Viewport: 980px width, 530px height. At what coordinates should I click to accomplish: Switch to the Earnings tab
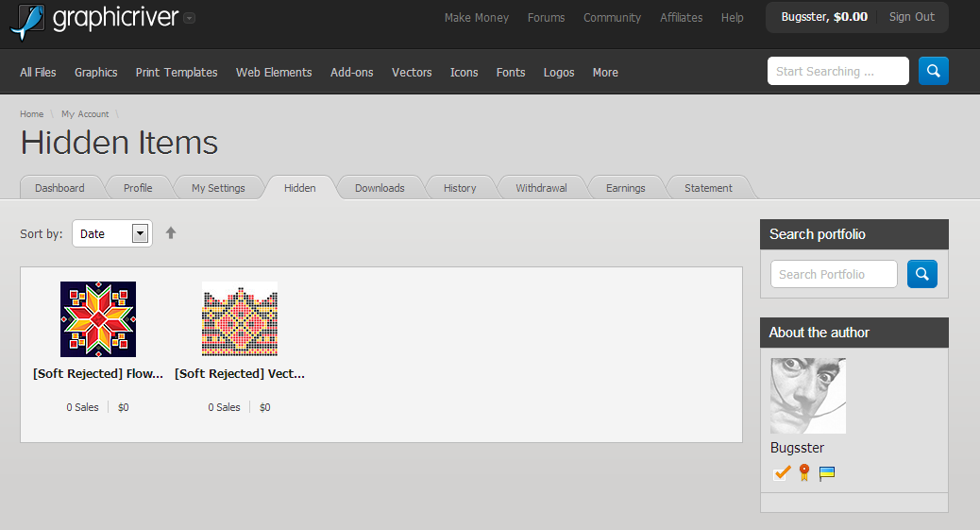coord(625,188)
